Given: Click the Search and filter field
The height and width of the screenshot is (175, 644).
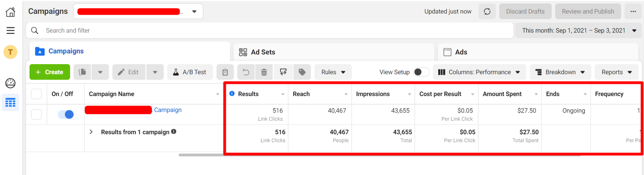Looking at the screenshot, I should 270,31.
